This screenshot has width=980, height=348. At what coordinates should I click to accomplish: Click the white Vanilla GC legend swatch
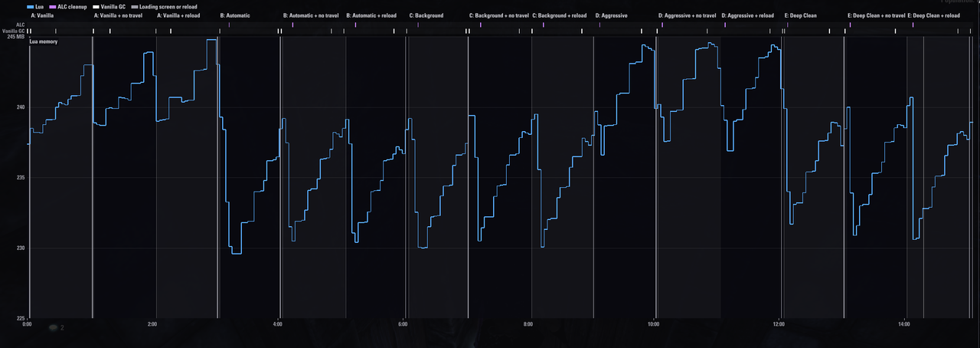(x=96, y=6)
